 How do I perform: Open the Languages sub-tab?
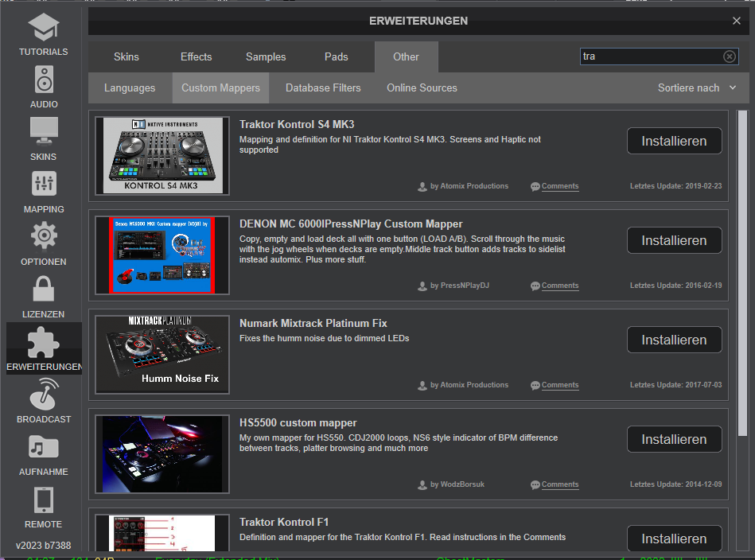[x=130, y=88]
